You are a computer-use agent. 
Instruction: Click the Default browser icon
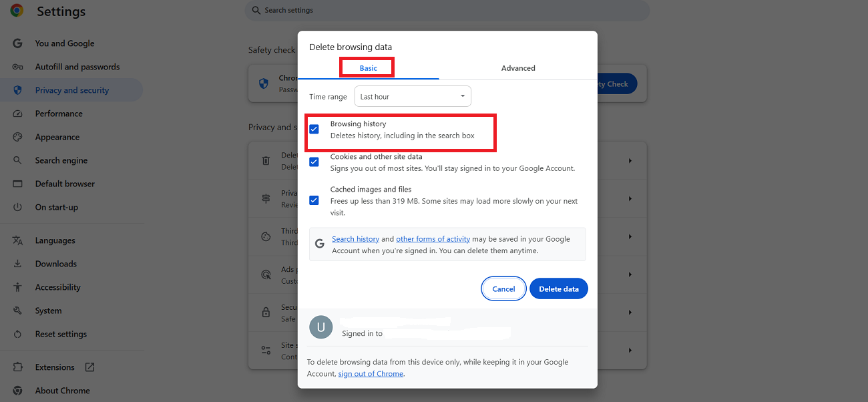18,184
